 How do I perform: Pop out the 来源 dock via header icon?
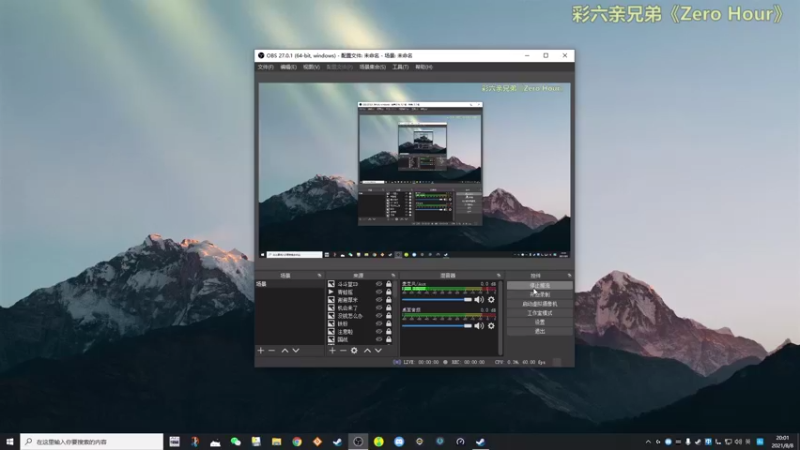[x=393, y=276]
